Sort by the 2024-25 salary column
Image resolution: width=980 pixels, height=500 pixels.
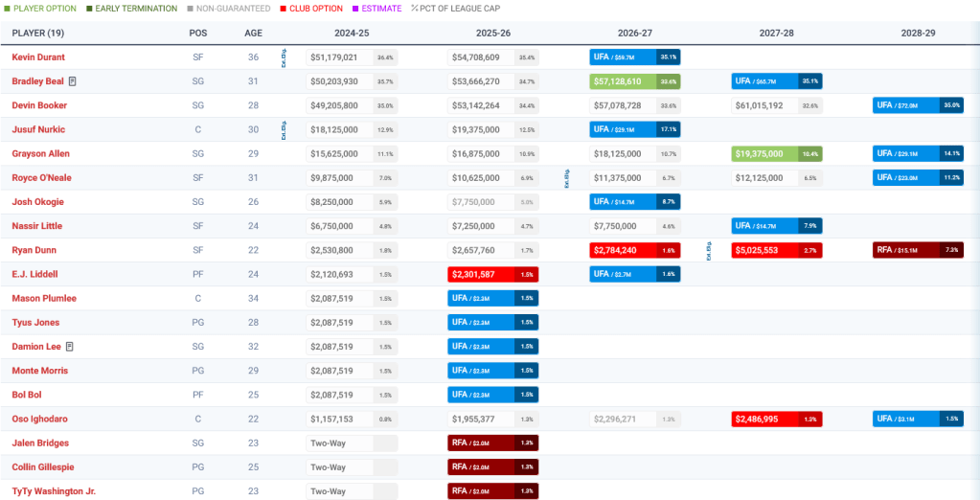(x=352, y=33)
